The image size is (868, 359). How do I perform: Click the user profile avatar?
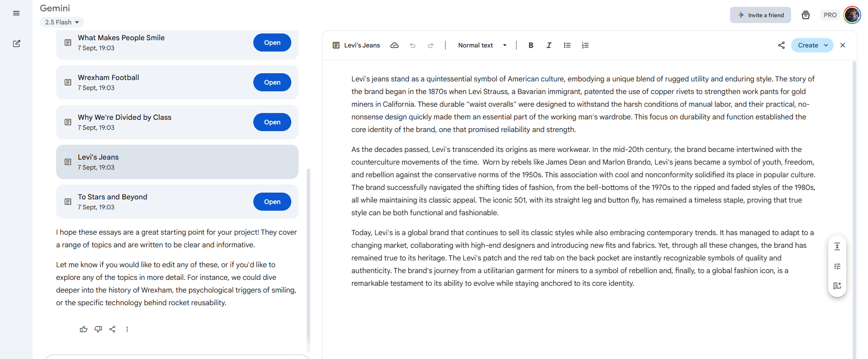click(852, 15)
